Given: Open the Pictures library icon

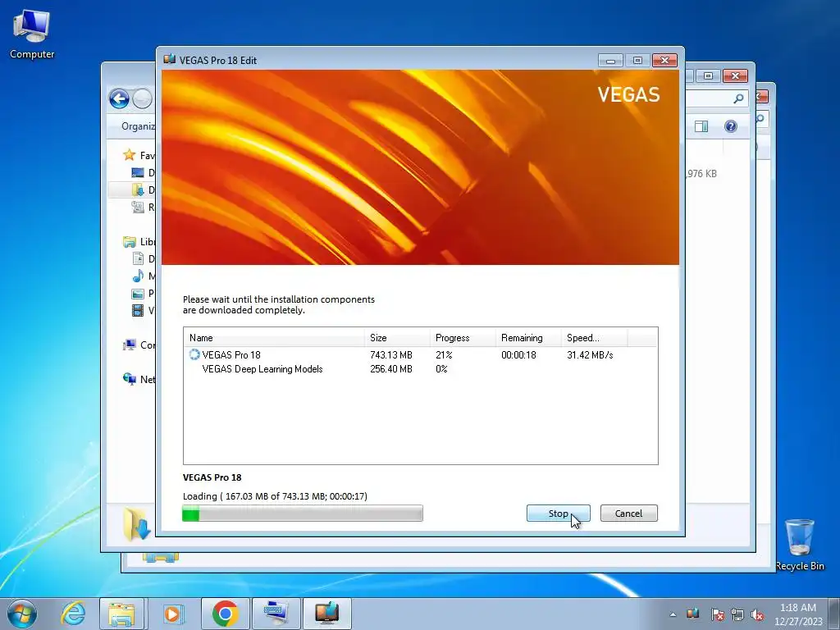Looking at the screenshot, I should (x=138, y=293).
